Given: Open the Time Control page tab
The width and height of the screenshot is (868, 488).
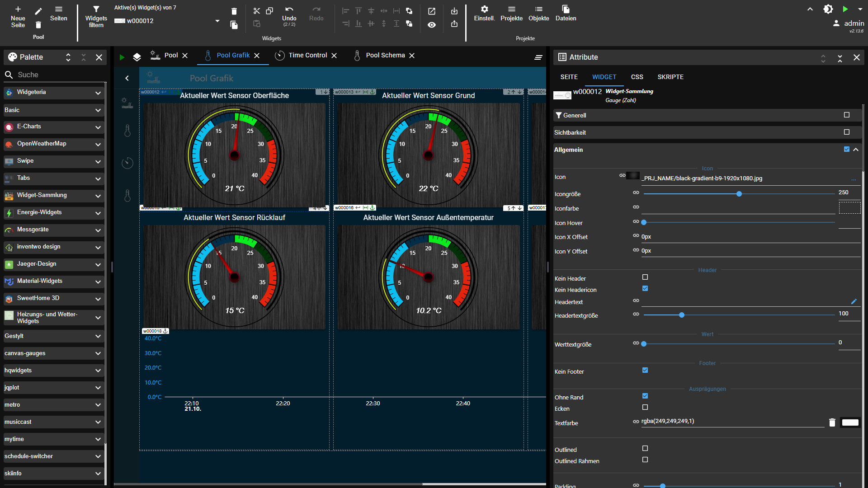Looking at the screenshot, I should (307, 55).
